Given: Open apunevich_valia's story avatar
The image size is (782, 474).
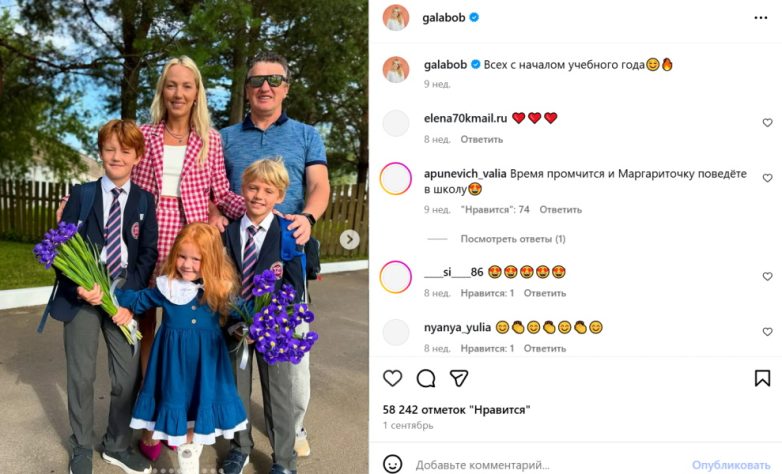Looking at the screenshot, I should click(395, 179).
